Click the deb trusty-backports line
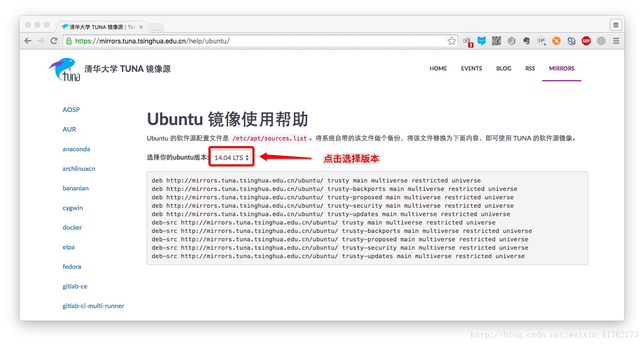 335,189
